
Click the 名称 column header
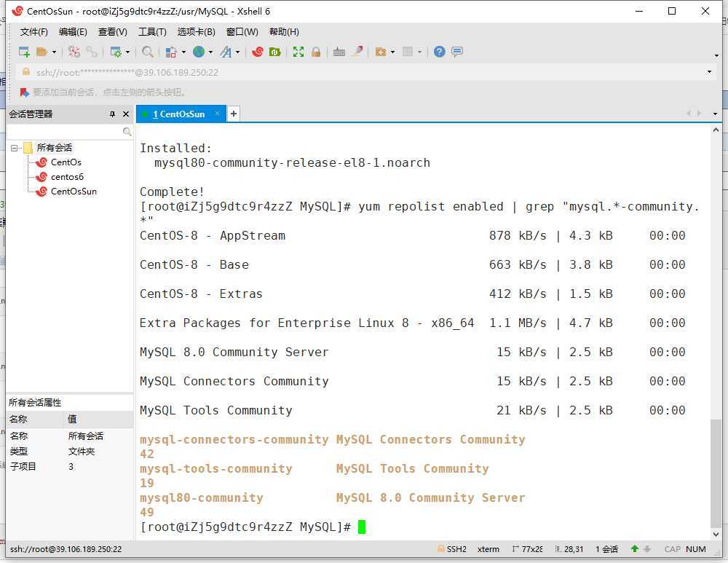[x=34, y=420]
